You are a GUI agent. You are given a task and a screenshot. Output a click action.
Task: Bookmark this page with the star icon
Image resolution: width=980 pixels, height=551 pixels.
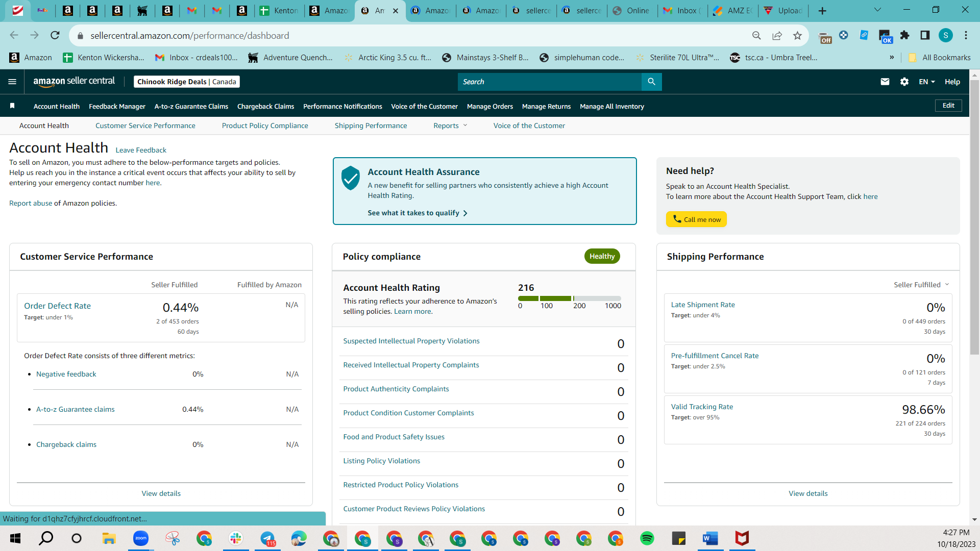tap(797, 35)
